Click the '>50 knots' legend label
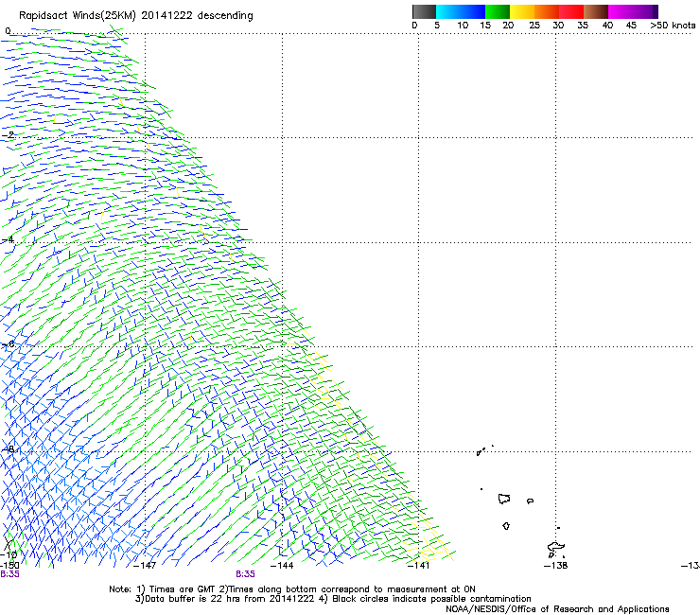The width and height of the screenshot is (700, 615). pyautogui.click(x=673, y=26)
